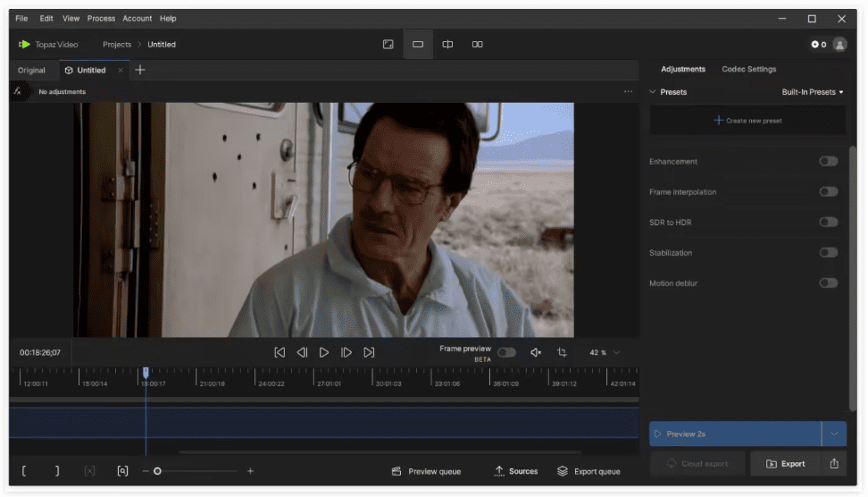Viewport: 868px width, 497px height.
Task: Toggle Motion deblur switch
Action: [x=828, y=283]
